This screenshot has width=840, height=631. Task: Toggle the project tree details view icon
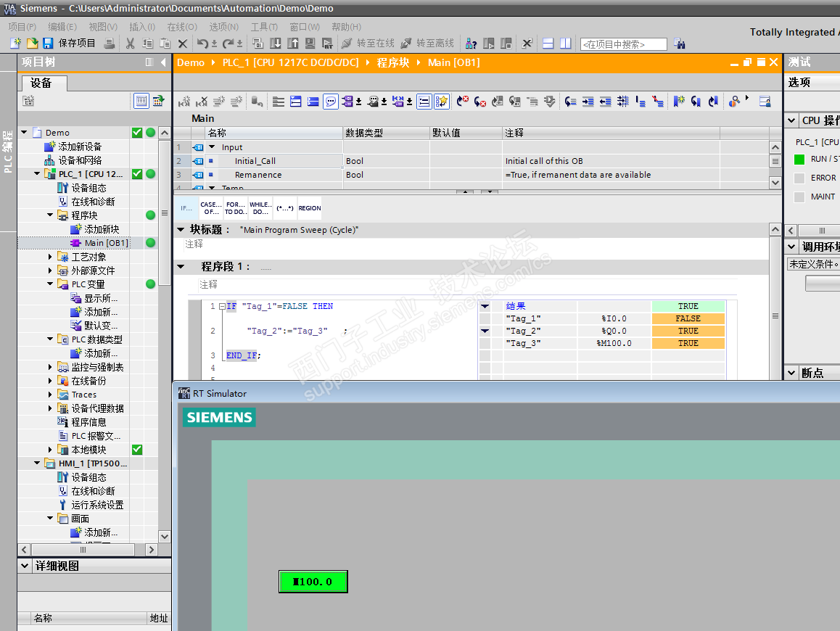pos(141,101)
